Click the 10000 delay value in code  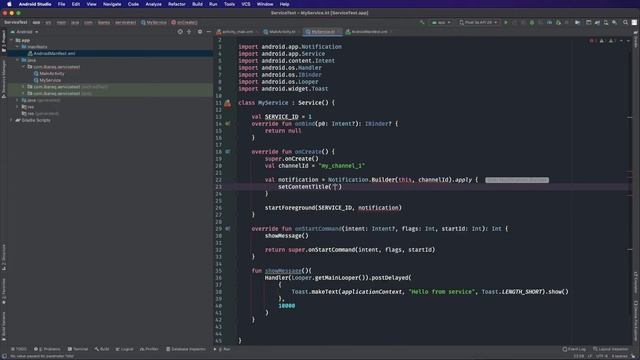click(x=287, y=306)
